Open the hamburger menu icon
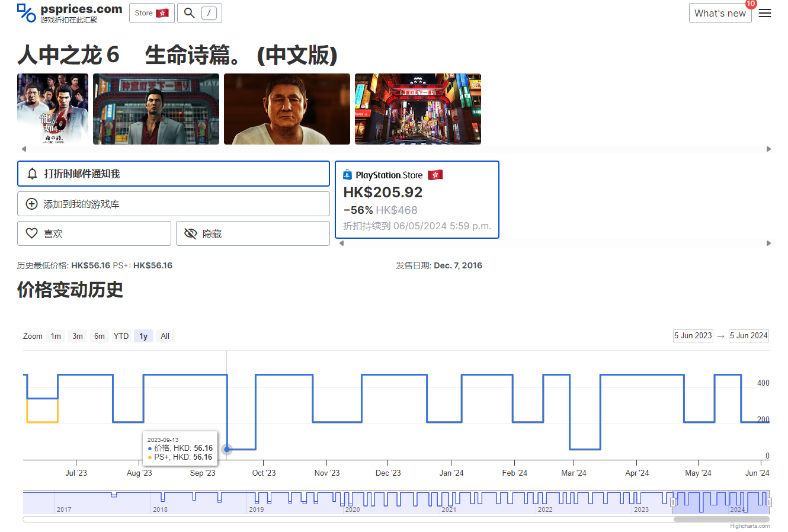This screenshot has width=788, height=532. 765,13
